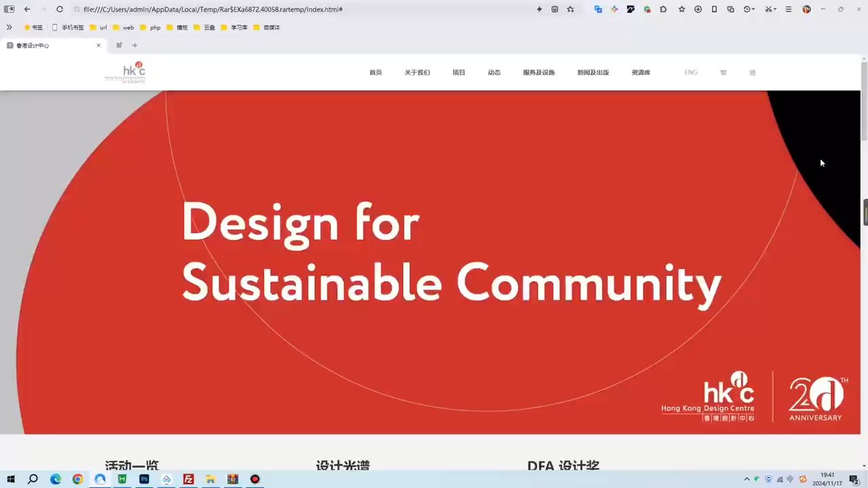868x488 pixels.
Task: Open mobile device view icon
Action: (x=714, y=9)
